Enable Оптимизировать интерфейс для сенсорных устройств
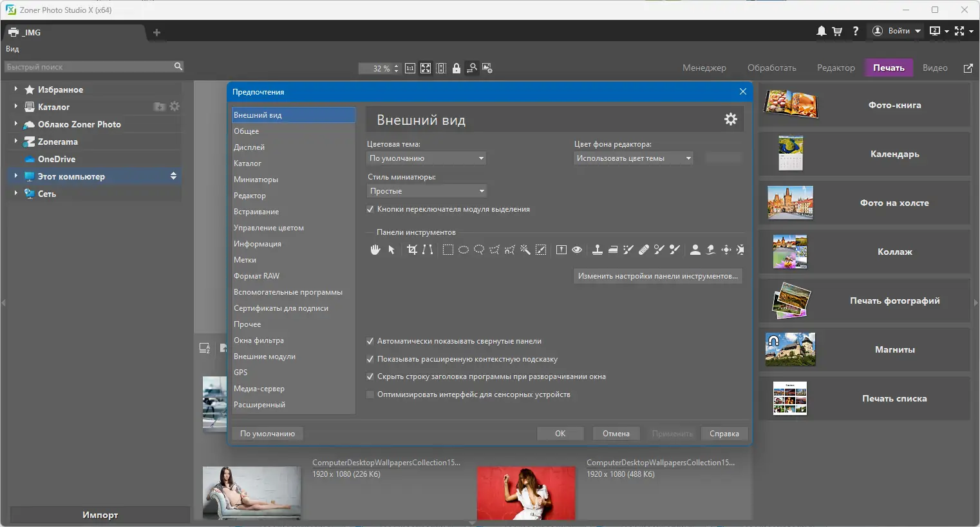Screen dimensions: 980x527 pos(370,394)
